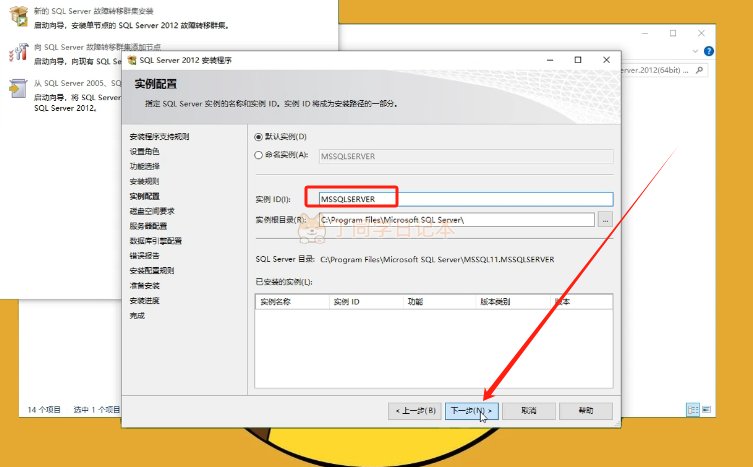
Task: Minimize the SQL Server 2012 setup window
Action: [550, 60]
